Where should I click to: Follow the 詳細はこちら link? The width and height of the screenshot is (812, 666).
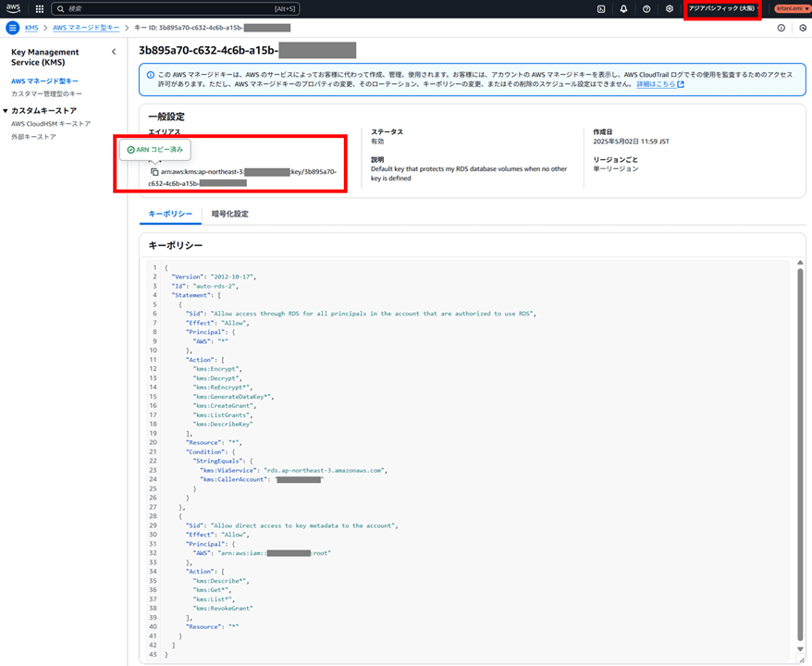coord(660,84)
